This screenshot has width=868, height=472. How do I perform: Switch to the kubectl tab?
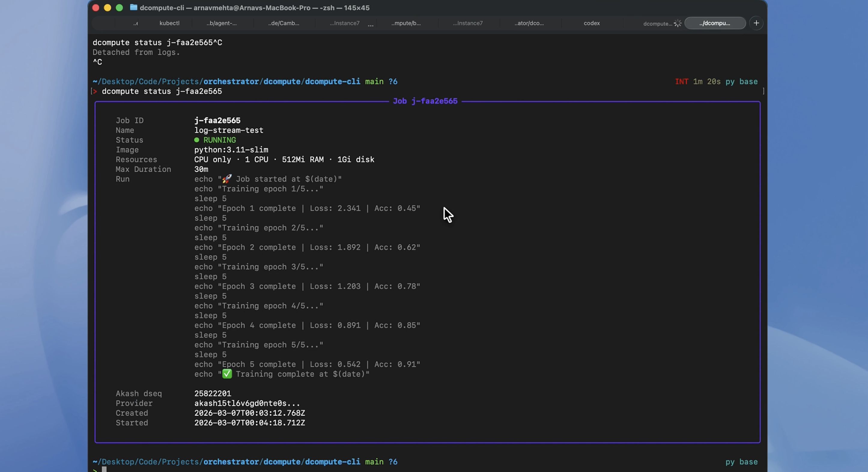169,23
